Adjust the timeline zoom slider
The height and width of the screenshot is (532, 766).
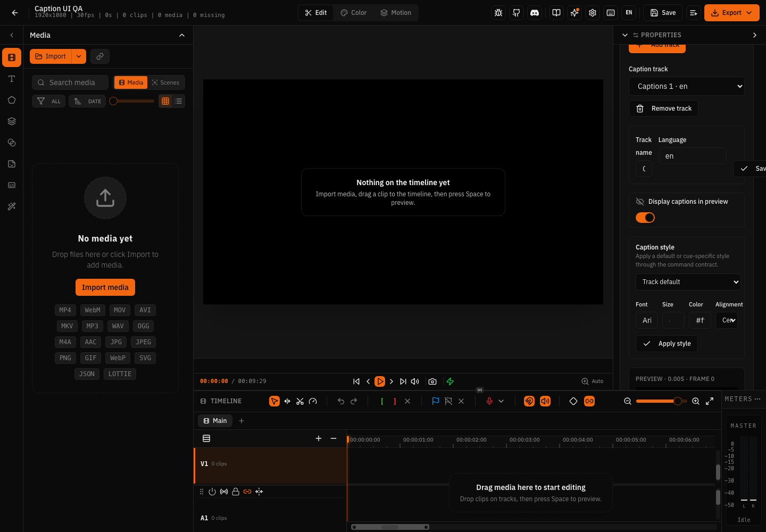click(x=661, y=401)
